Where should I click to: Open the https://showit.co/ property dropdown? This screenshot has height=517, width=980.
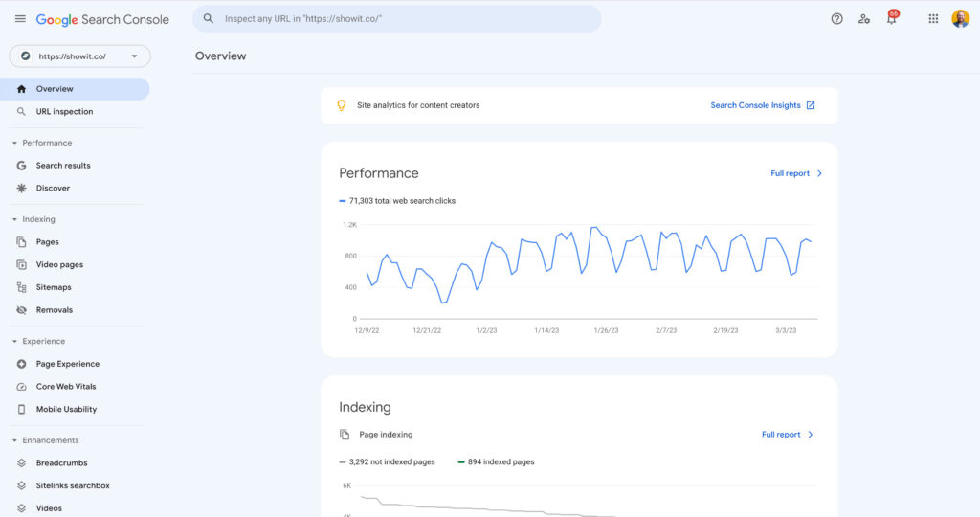coord(79,56)
